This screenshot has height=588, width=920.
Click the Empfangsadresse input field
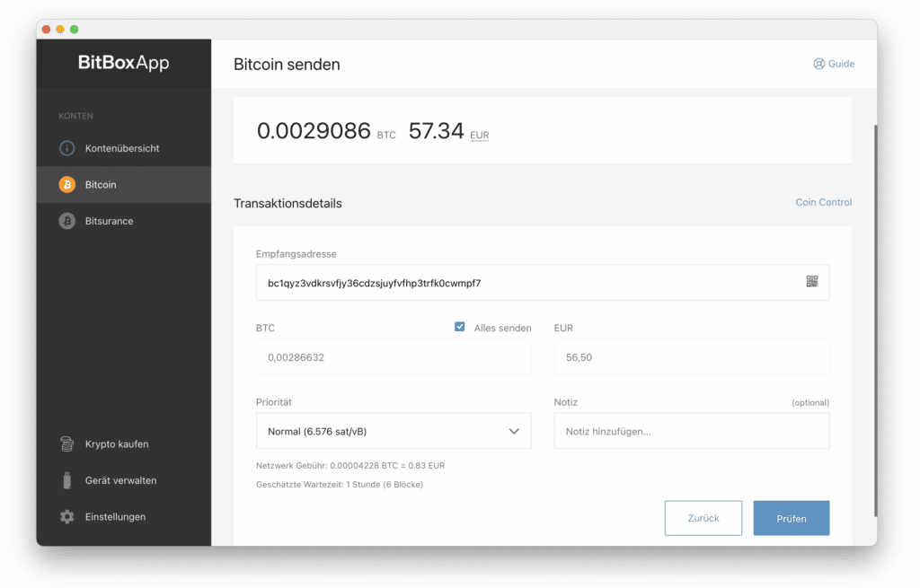pyautogui.click(x=530, y=283)
